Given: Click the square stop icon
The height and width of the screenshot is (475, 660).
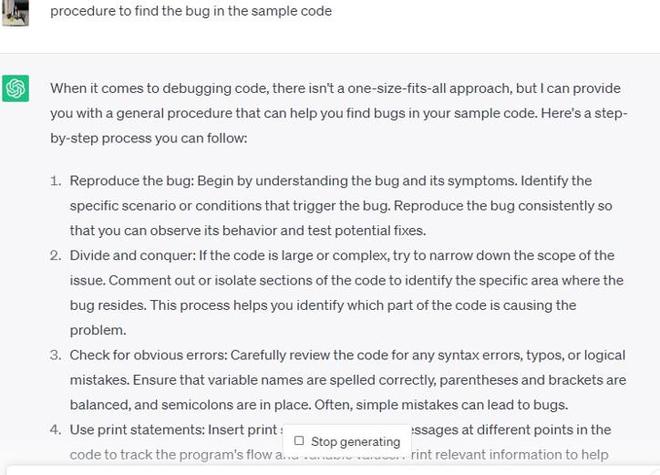Looking at the screenshot, I should pos(299,441).
